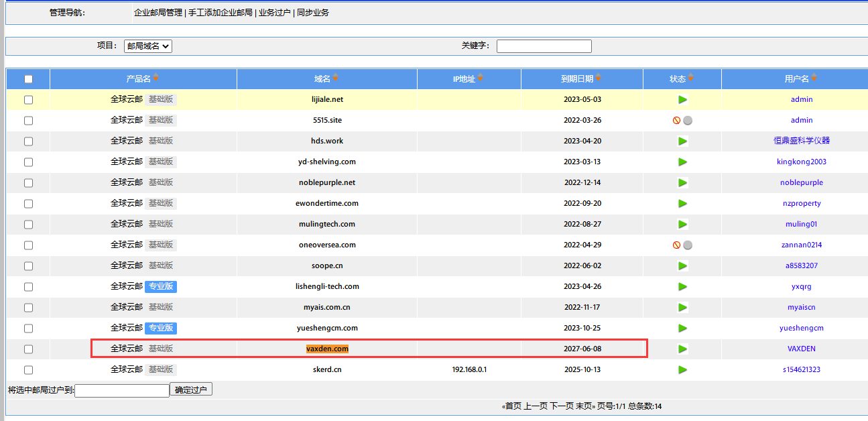Click green play status icon for lijiale.net

tap(682, 100)
